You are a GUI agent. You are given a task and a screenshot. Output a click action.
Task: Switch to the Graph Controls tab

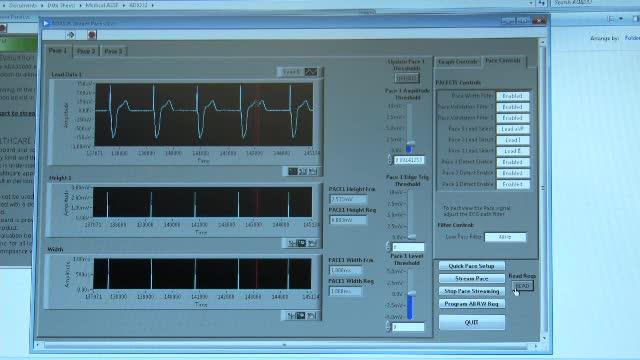coord(458,62)
